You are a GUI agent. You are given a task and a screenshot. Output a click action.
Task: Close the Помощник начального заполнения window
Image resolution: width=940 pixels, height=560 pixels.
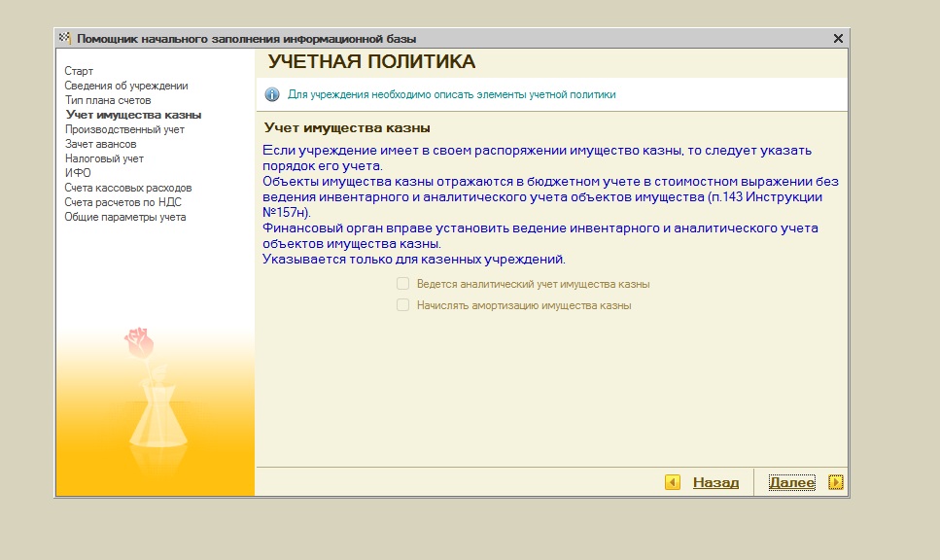[x=838, y=38]
